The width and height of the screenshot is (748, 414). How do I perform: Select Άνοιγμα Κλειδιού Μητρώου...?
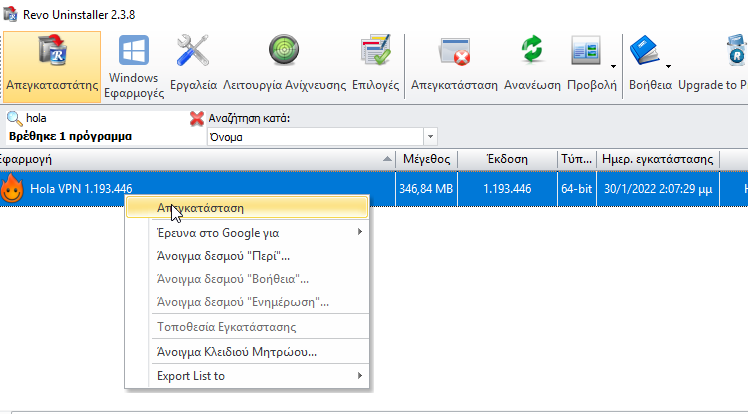click(247, 352)
